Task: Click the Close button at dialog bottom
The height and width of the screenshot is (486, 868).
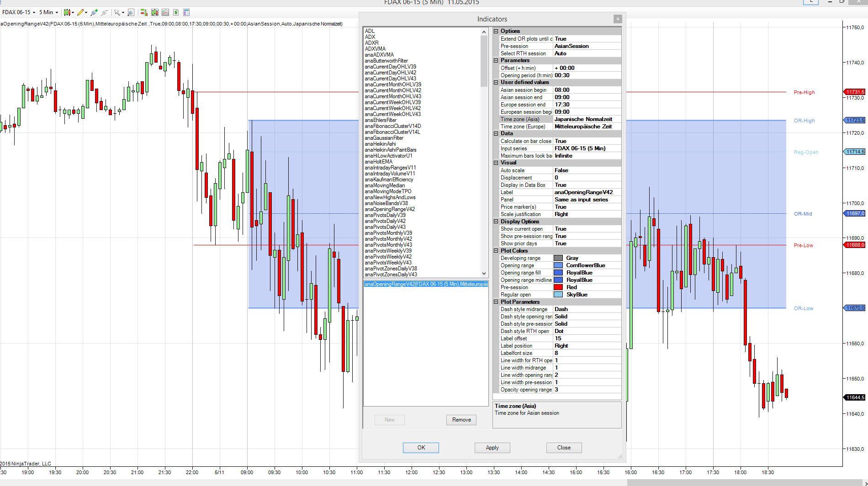Action: point(564,448)
